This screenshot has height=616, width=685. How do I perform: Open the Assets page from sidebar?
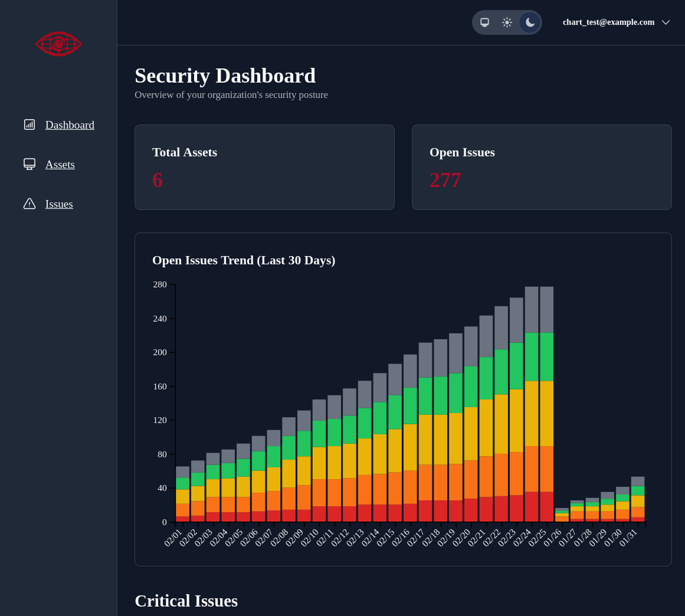pyautogui.click(x=60, y=164)
